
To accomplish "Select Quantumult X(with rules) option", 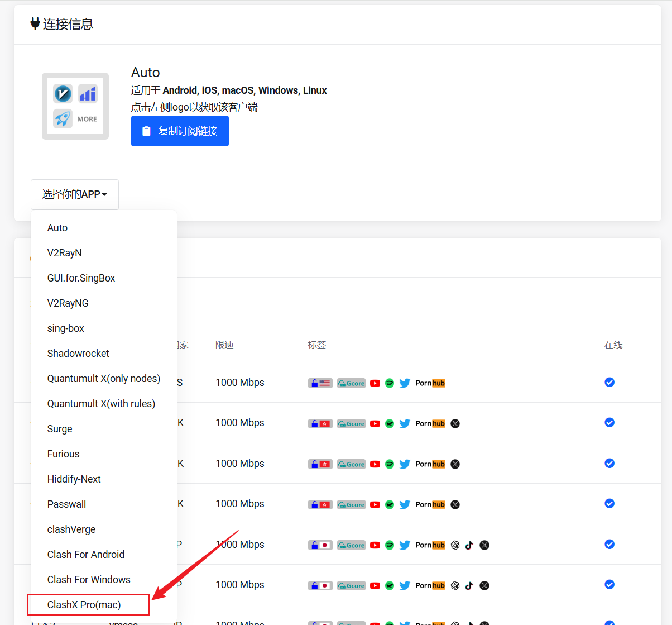I will coord(104,404).
